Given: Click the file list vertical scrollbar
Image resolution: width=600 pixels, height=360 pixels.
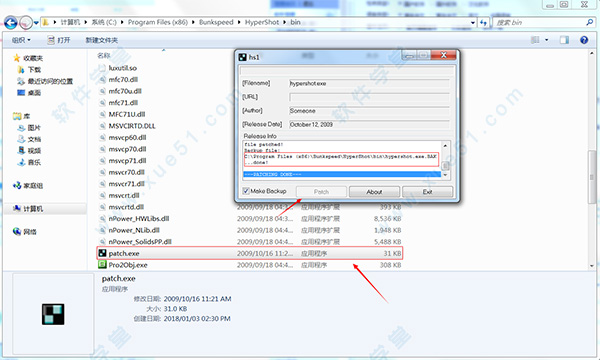Looking at the screenshot, I should (x=592, y=176).
